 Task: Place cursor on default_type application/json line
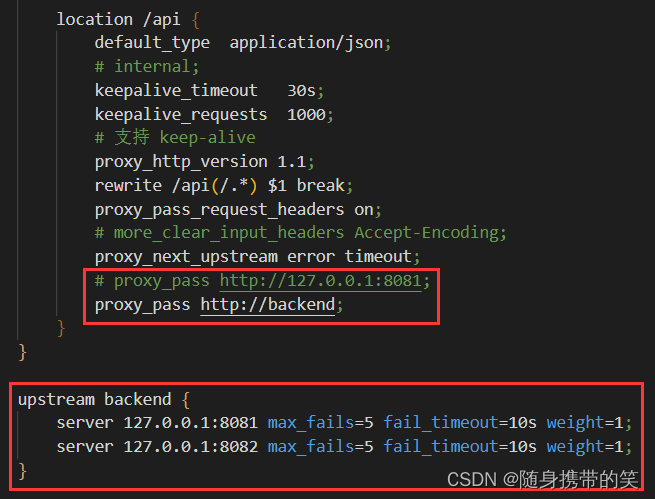tap(243, 43)
